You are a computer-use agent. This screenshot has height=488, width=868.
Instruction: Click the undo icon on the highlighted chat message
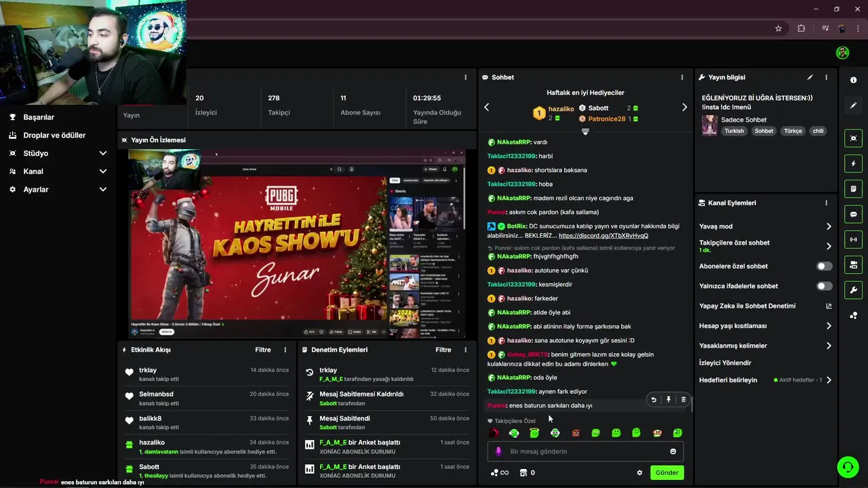click(x=654, y=400)
